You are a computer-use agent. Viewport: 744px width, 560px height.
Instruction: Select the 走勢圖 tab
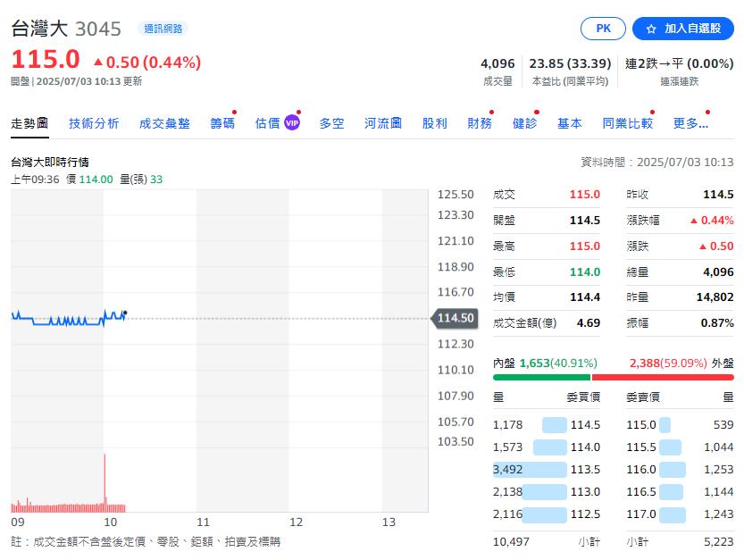coord(29,123)
